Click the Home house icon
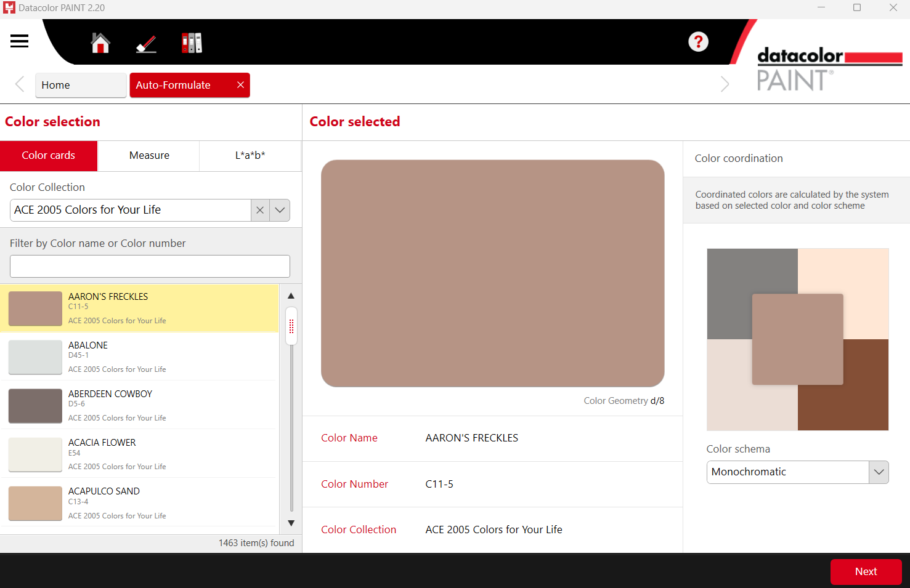Viewport: 910px width, 588px height. tap(100, 43)
